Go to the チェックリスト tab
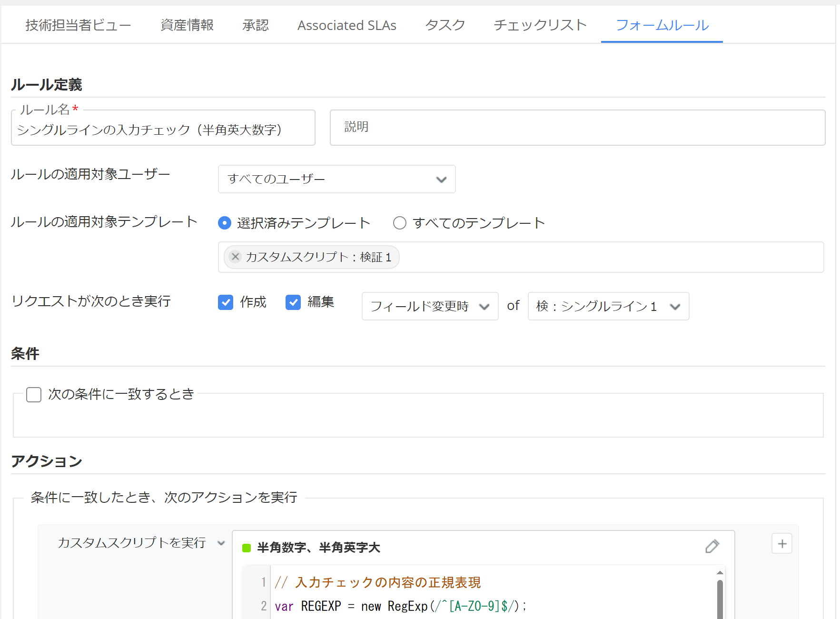The width and height of the screenshot is (840, 619). [x=540, y=25]
